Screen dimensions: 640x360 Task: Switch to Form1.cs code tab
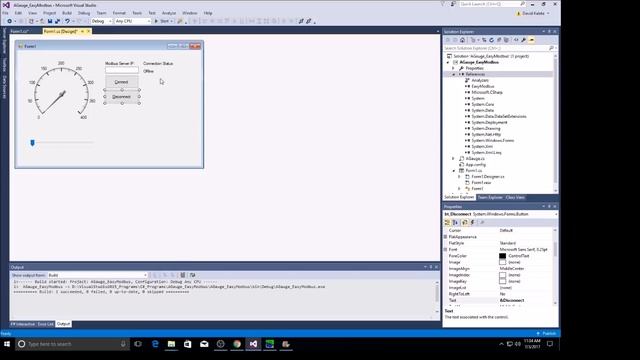20,31
